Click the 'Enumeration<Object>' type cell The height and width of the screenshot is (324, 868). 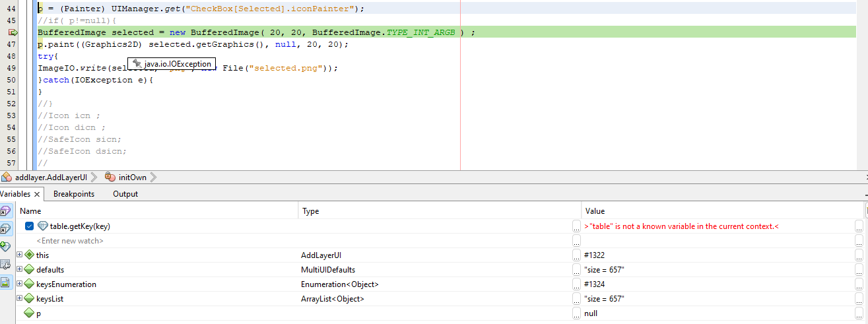(x=340, y=284)
